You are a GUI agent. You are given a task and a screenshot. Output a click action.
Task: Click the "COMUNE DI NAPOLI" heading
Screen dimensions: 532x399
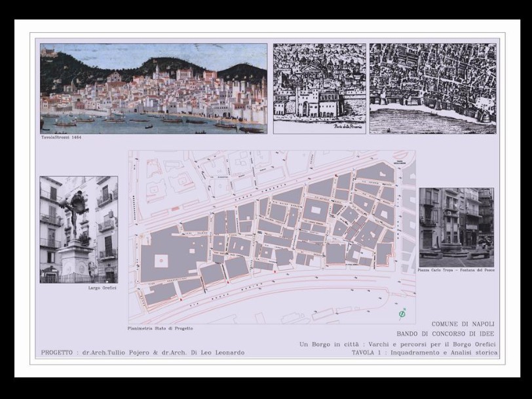[463, 324]
